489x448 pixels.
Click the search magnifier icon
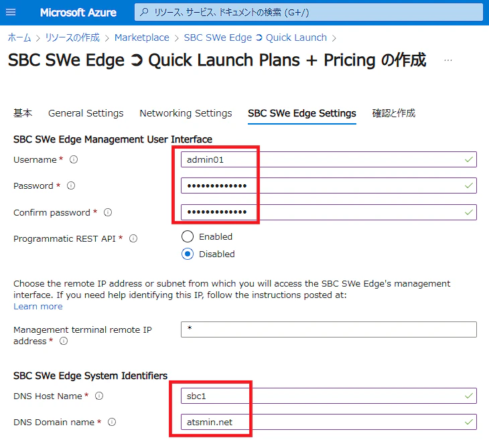pos(144,12)
